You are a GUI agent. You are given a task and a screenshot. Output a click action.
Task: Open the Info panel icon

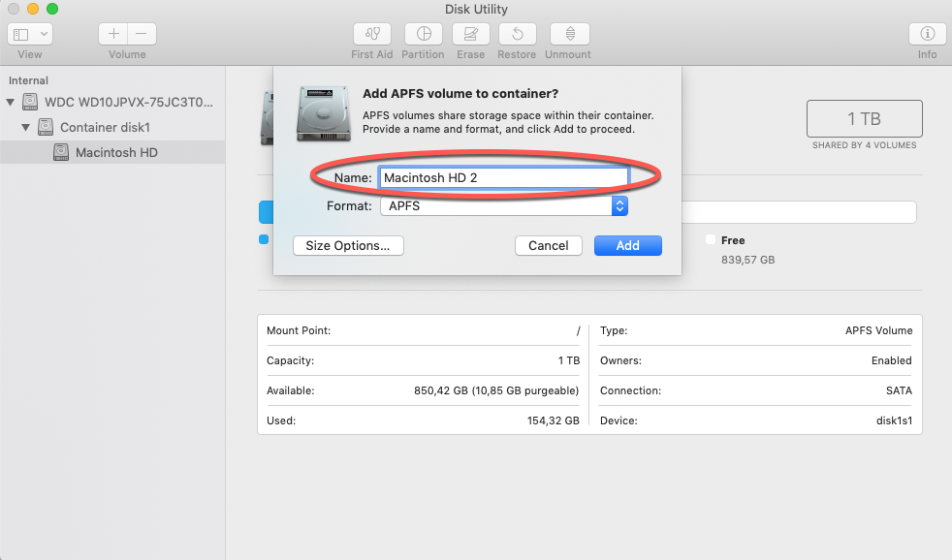point(927,34)
